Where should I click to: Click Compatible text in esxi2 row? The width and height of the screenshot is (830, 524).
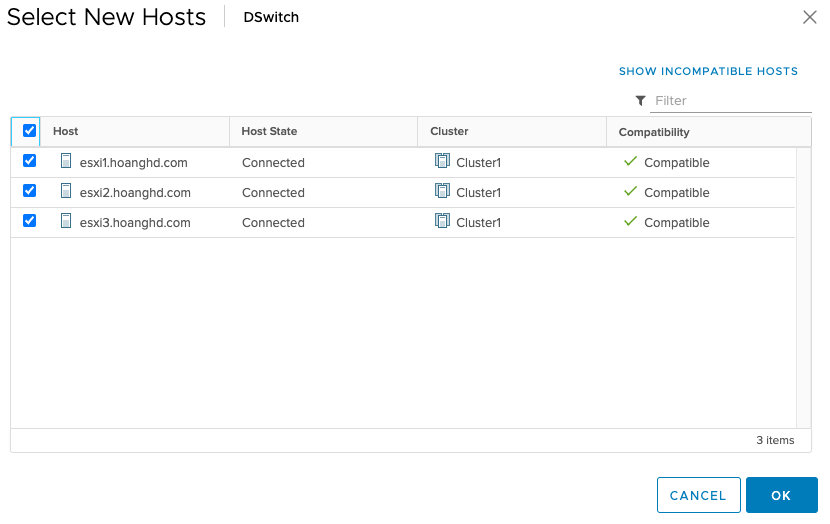point(676,193)
